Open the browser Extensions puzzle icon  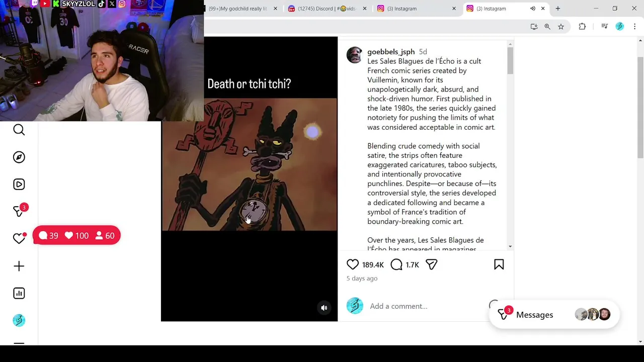click(582, 27)
